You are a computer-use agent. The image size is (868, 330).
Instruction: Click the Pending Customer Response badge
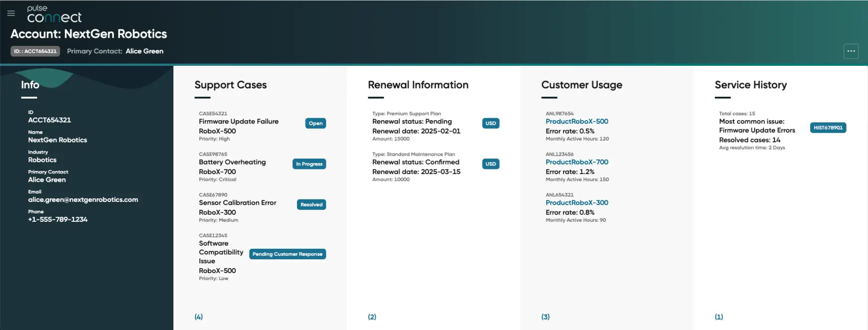tap(288, 254)
